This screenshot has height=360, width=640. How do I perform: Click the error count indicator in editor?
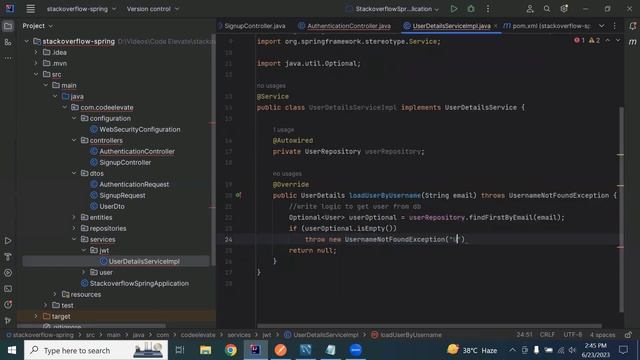click(579, 40)
